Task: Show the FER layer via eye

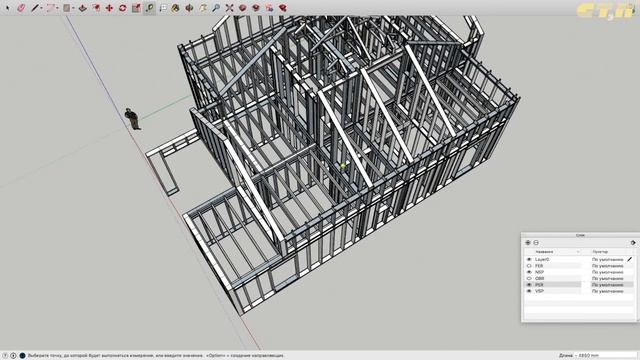Action: click(x=529, y=266)
